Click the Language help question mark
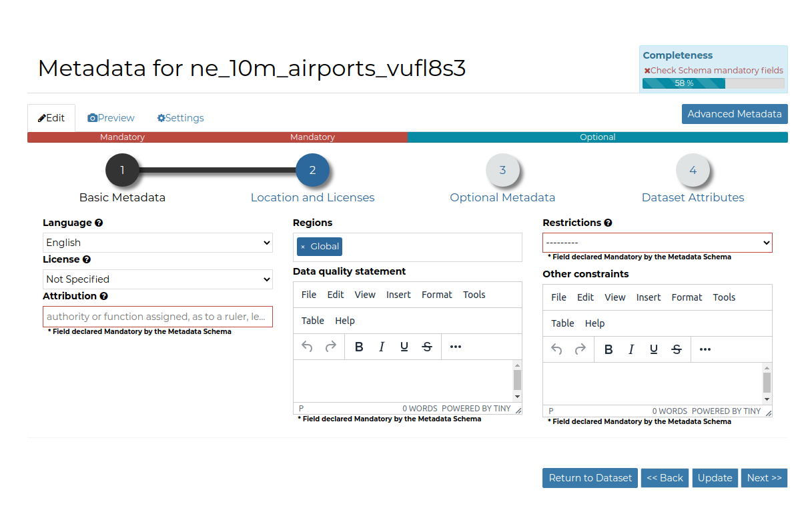The width and height of the screenshot is (812, 510). pos(98,222)
